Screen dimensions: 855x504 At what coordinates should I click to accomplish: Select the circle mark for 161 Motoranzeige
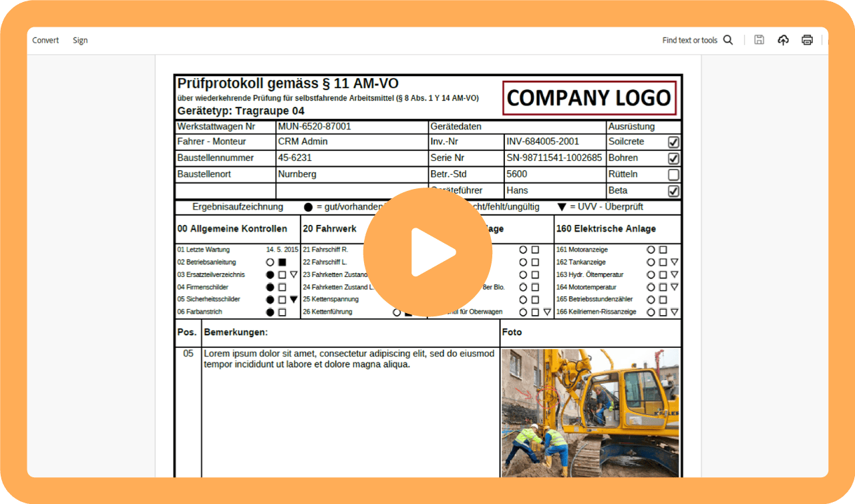tap(651, 250)
